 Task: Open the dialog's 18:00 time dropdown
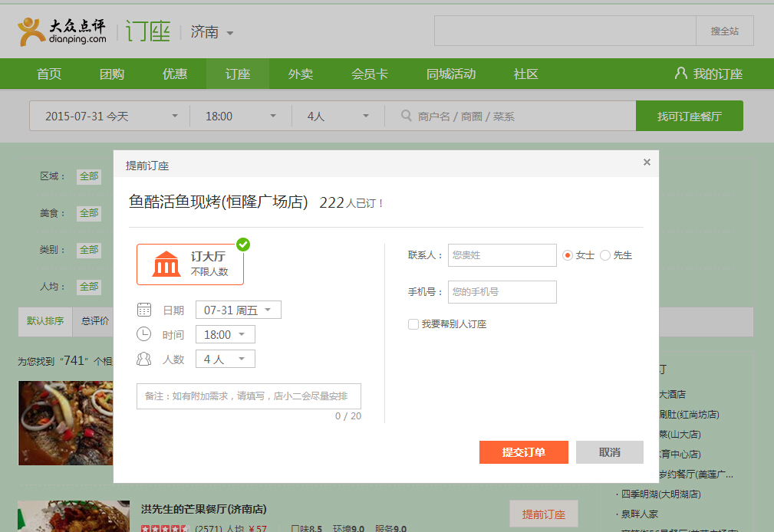[226, 334]
